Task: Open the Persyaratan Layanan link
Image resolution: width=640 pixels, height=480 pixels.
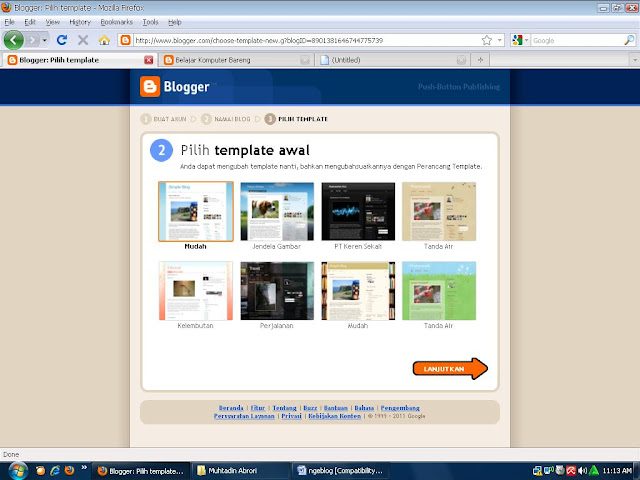Action: (x=244, y=416)
